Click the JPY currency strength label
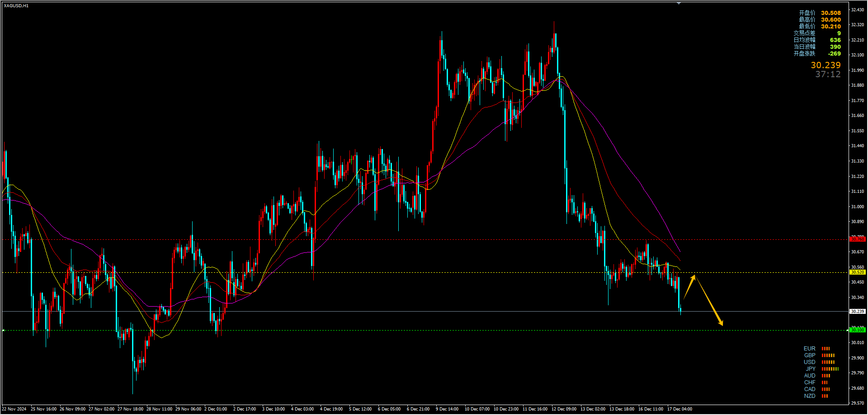 click(x=811, y=369)
